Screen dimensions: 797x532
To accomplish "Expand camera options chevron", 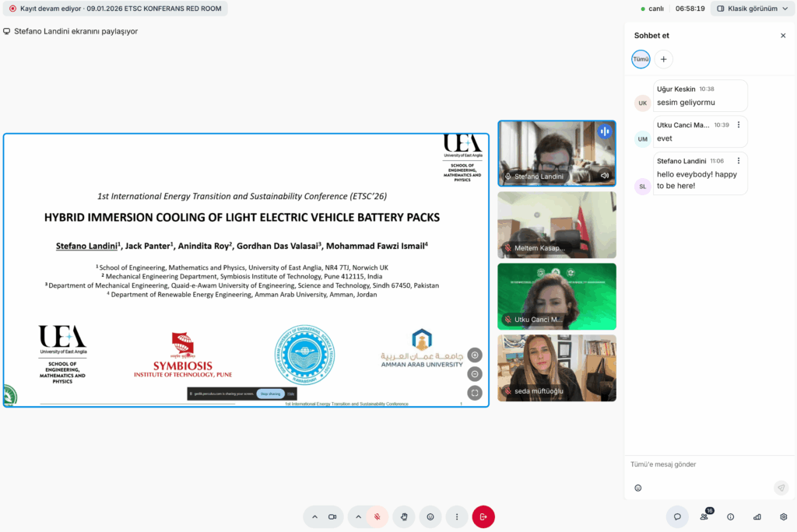I will 314,516.
